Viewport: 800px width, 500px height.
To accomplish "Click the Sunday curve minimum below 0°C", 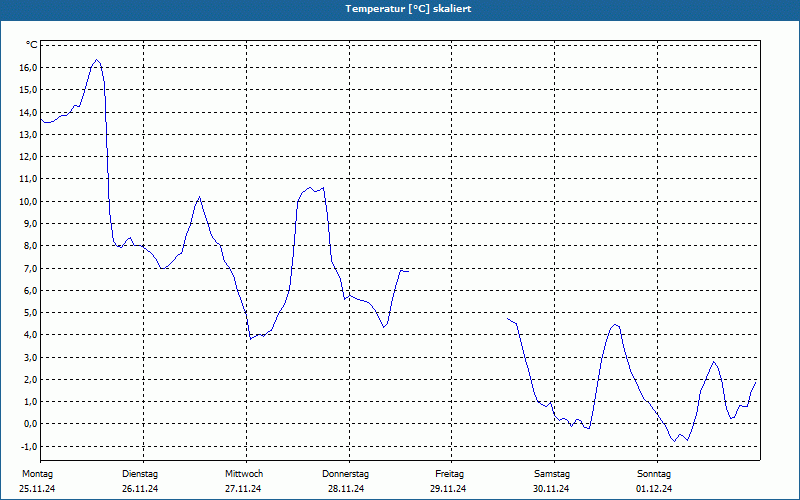I will click(674, 441).
